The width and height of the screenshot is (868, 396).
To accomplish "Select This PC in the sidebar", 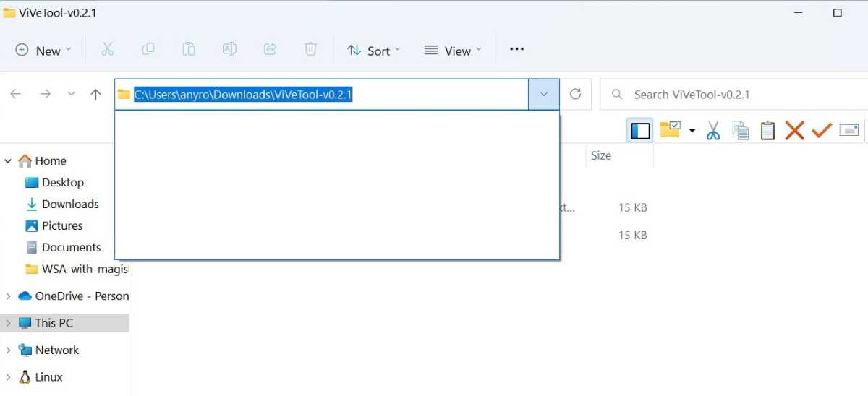I will [x=46, y=323].
